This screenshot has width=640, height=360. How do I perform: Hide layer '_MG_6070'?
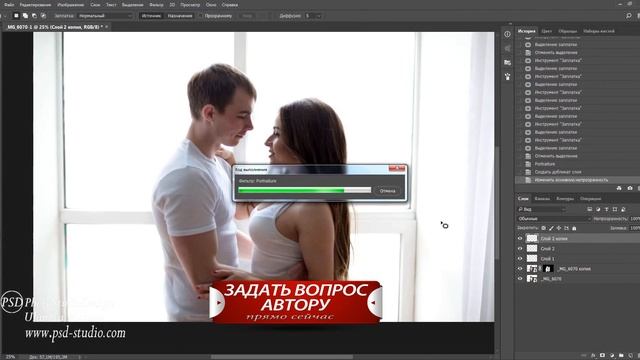point(520,279)
